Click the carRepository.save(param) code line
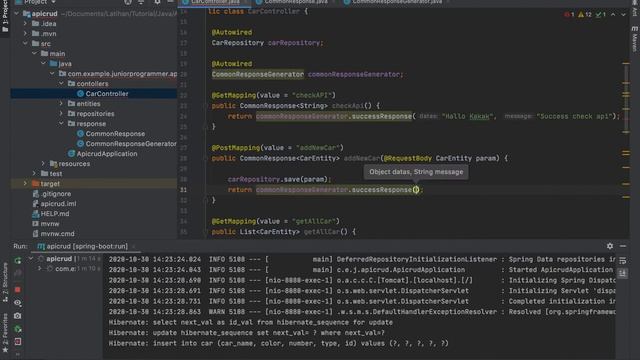The image size is (640, 360). click(x=280, y=179)
